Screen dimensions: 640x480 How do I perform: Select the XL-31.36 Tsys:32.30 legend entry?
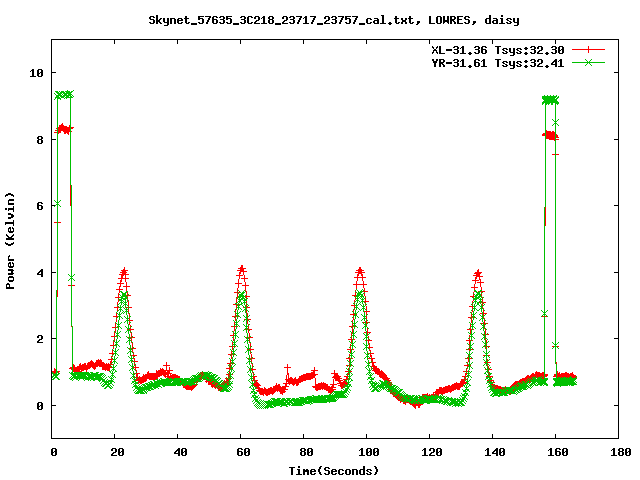pos(498,50)
